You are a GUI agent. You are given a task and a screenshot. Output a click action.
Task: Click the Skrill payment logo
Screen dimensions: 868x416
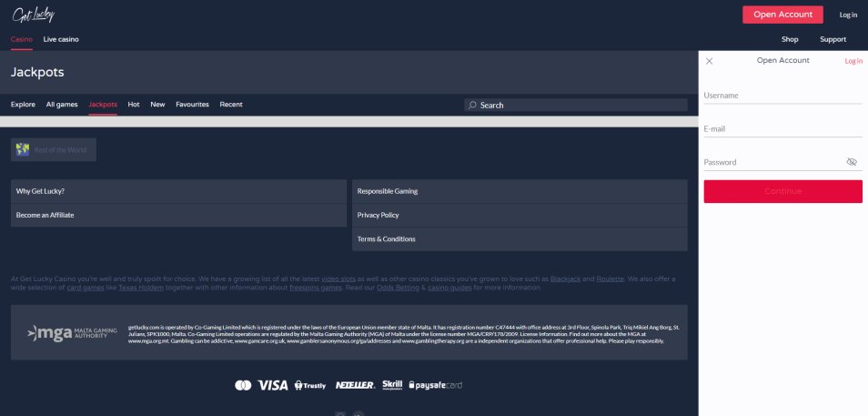click(392, 385)
